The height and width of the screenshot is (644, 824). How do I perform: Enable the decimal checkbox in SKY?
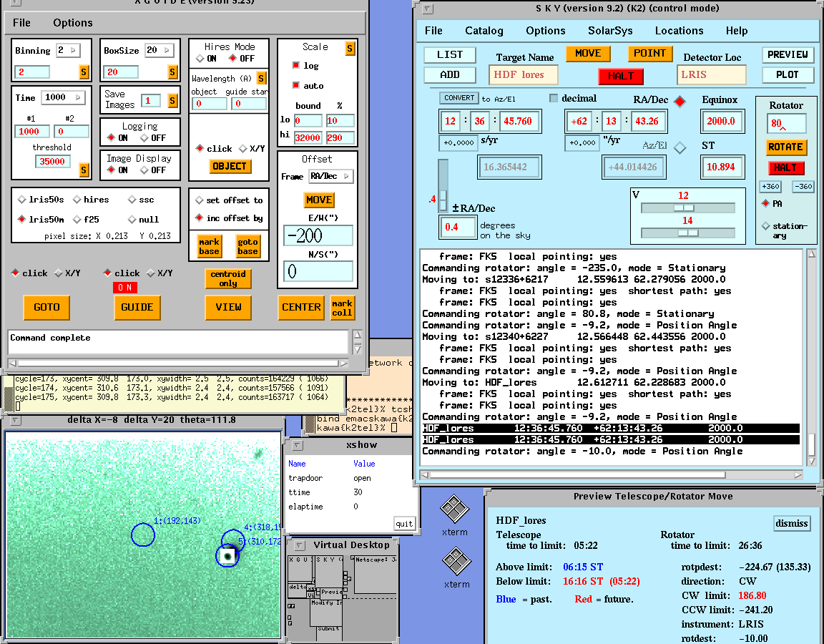554,98
